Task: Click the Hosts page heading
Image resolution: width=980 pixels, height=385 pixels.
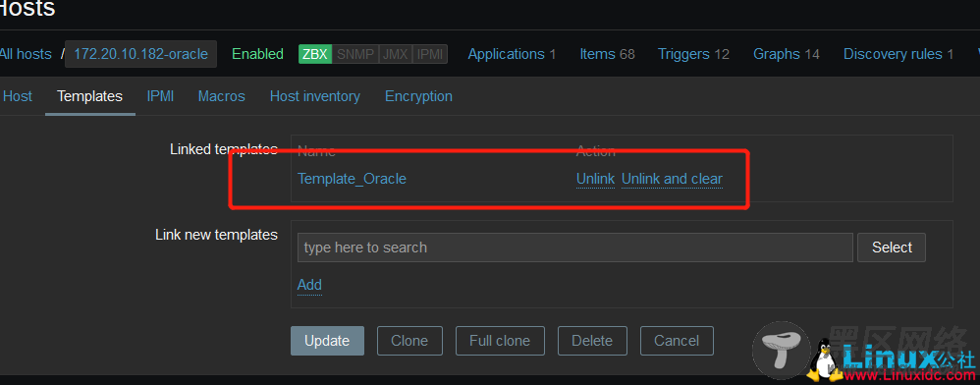Action: pyautogui.click(x=27, y=9)
